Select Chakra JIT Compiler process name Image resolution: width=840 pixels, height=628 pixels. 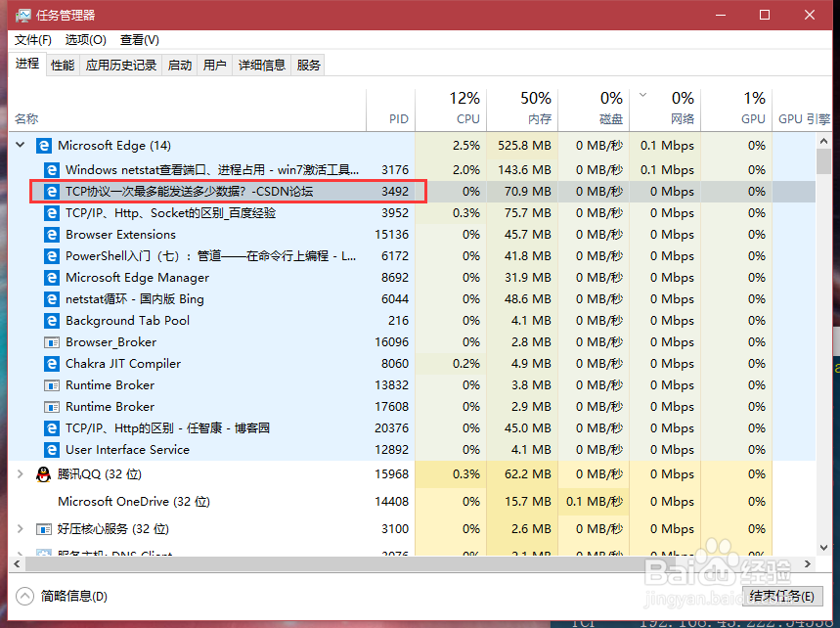point(123,364)
